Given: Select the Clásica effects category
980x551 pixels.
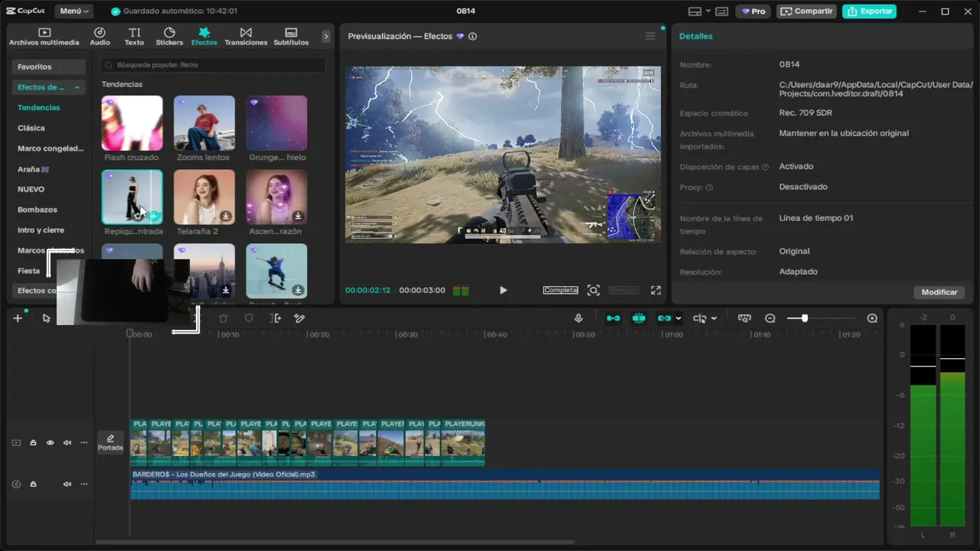Looking at the screenshot, I should tap(31, 128).
